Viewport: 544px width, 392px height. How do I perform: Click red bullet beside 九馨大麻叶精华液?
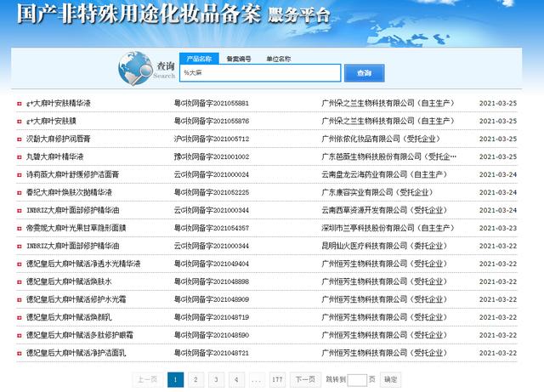tap(20, 157)
